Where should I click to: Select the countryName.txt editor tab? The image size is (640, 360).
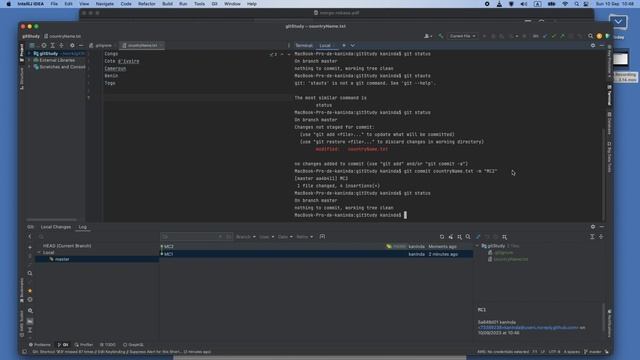coord(142,45)
